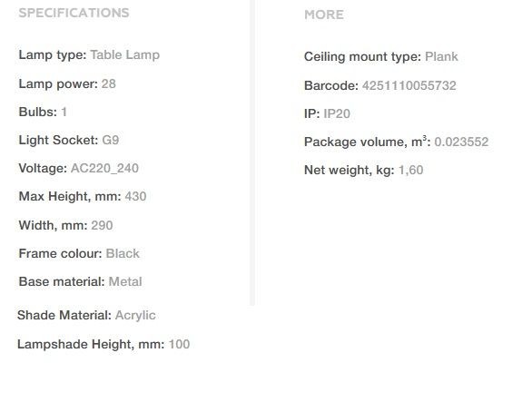Click the Light Socket G9 value

coord(110,140)
